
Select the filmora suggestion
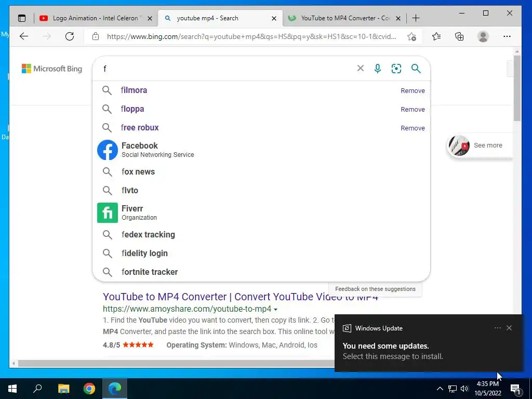point(261,90)
